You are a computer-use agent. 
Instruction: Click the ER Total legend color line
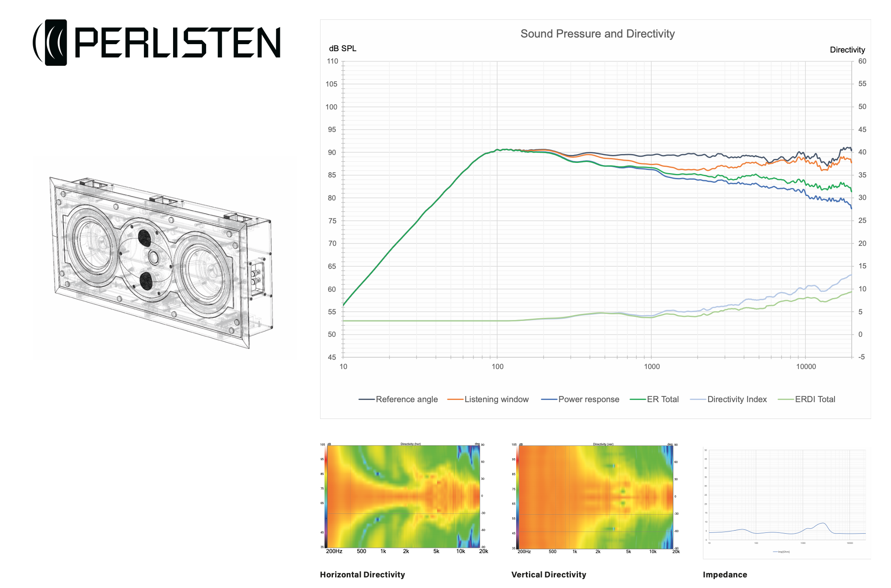click(x=638, y=399)
